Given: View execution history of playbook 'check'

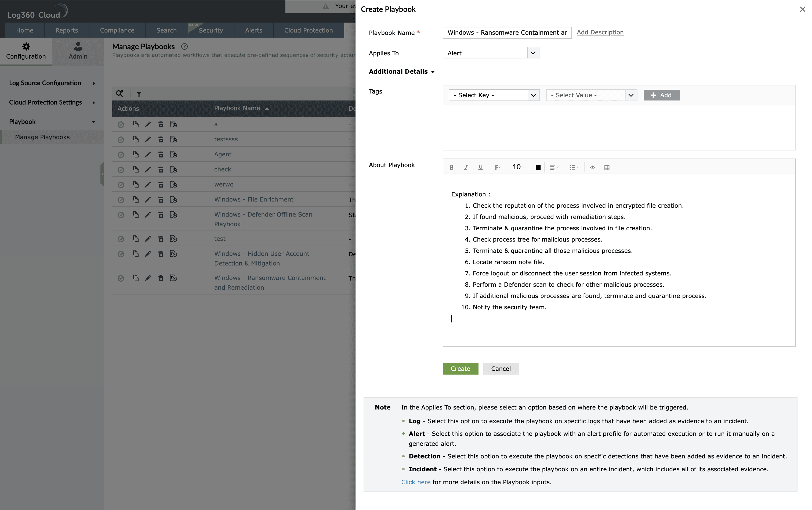Looking at the screenshot, I should point(173,169).
